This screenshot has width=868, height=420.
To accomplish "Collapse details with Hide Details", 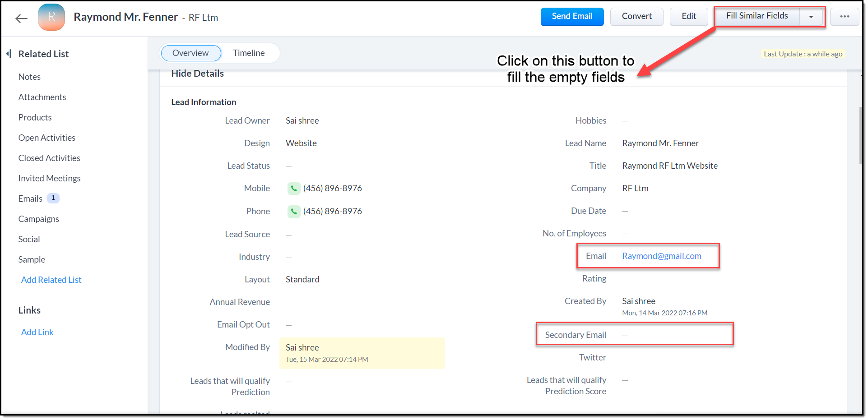I will pyautogui.click(x=197, y=74).
